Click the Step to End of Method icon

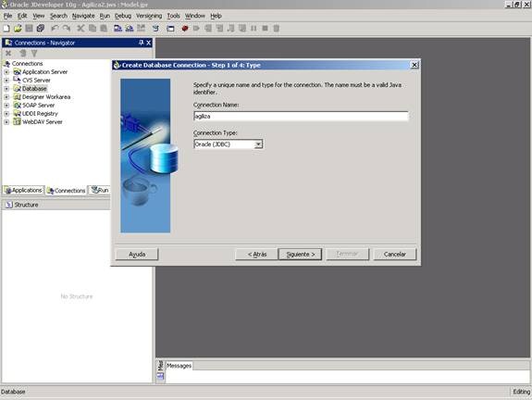[242, 28]
